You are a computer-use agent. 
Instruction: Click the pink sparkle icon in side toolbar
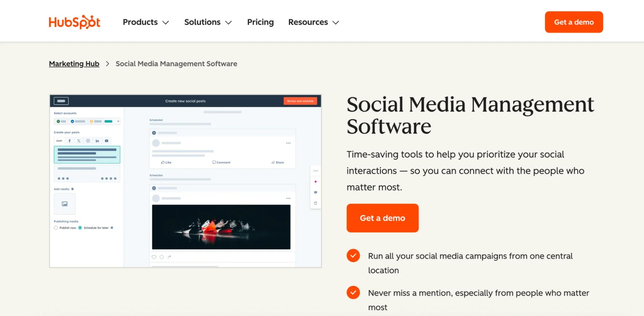click(315, 182)
